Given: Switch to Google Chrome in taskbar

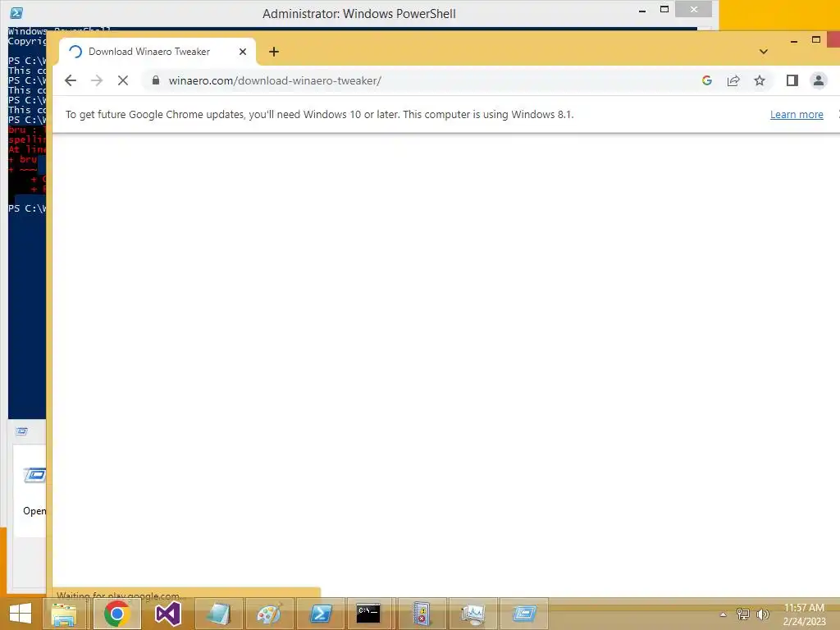Looking at the screenshot, I should click(x=116, y=614).
